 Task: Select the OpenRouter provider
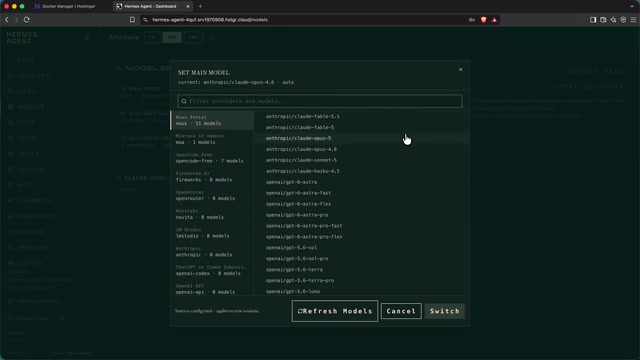click(212, 195)
